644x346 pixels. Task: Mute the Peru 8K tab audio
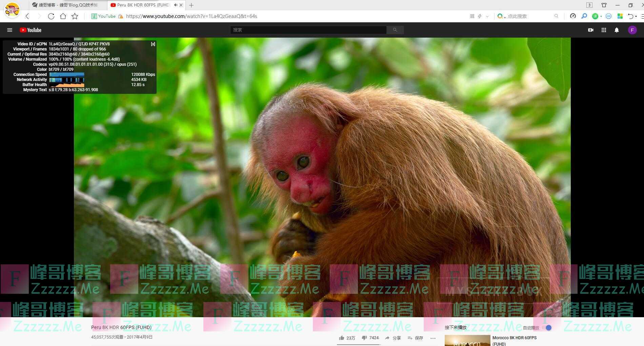tap(175, 5)
